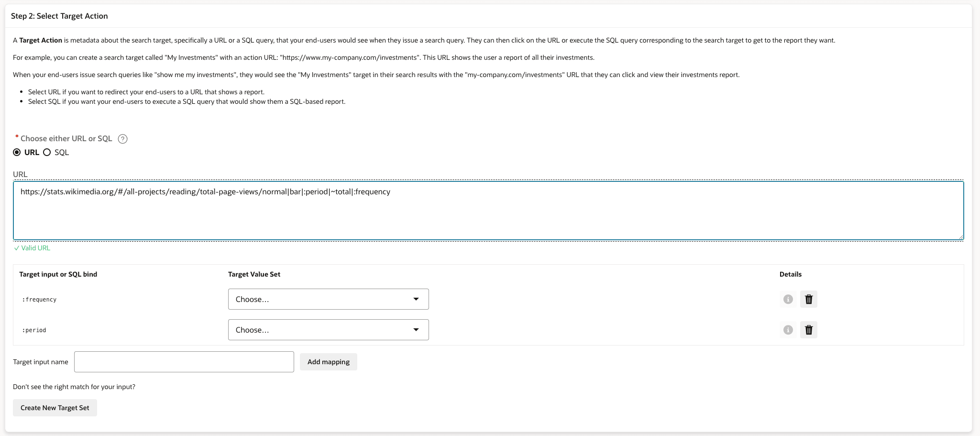
Task: Click the :period bind name
Action: [34, 330]
